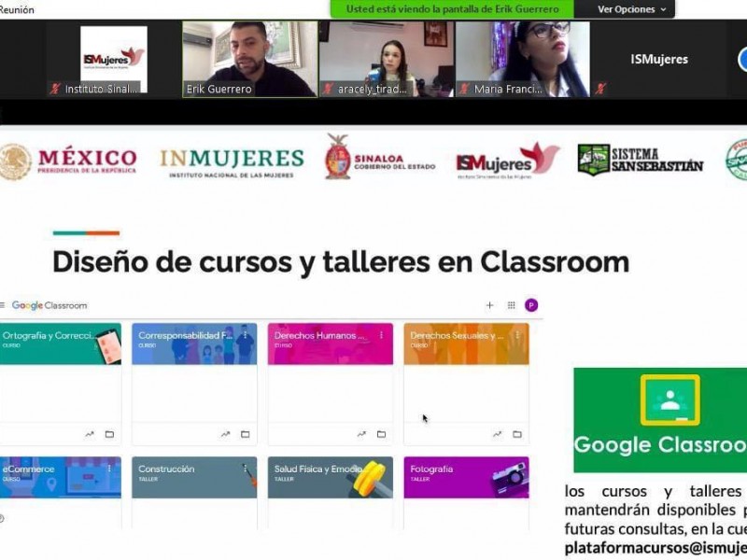Screen dimensions: 747x560
Task: Click the muted mic icon on aracely_tirad
Action: click(328, 89)
